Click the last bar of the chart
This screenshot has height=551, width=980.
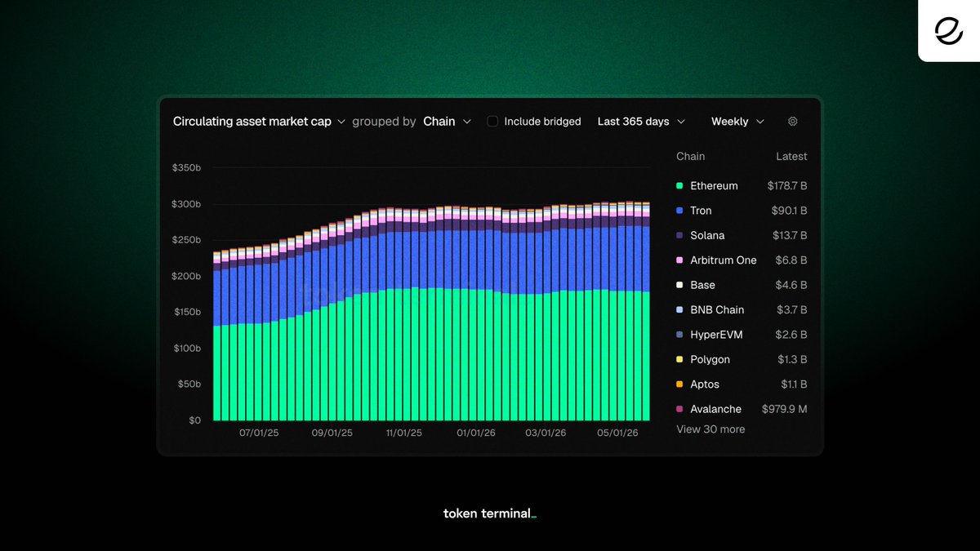tap(646, 311)
